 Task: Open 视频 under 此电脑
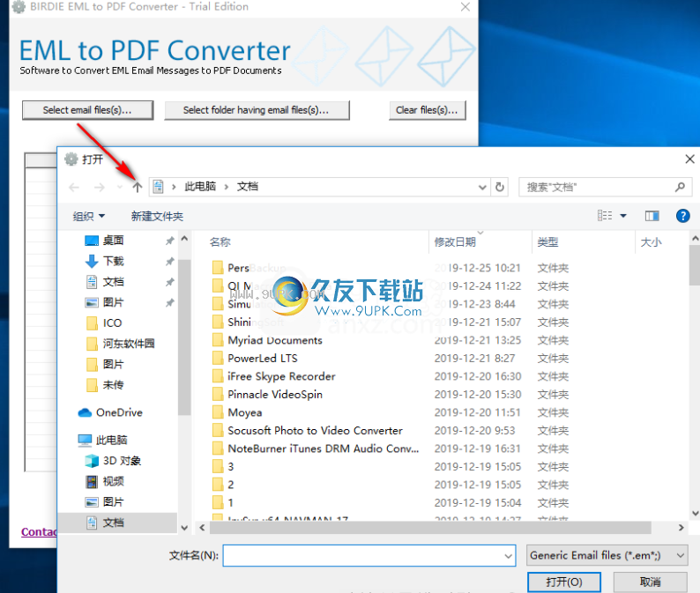pos(113,481)
